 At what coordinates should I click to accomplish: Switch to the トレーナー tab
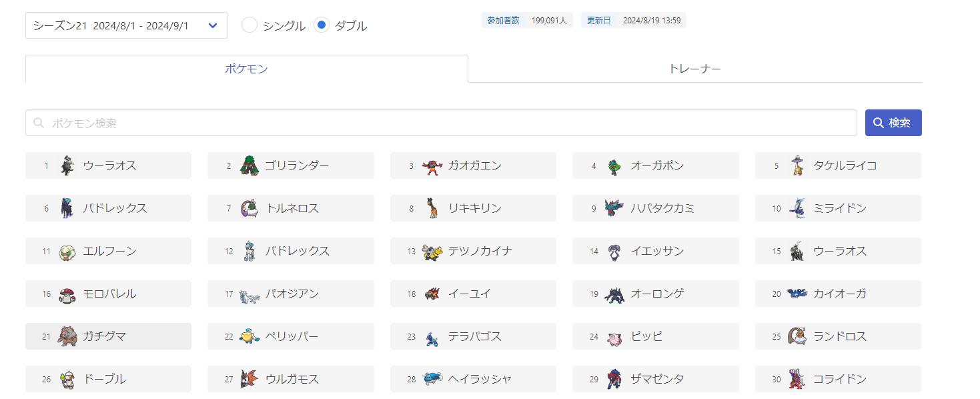click(694, 69)
